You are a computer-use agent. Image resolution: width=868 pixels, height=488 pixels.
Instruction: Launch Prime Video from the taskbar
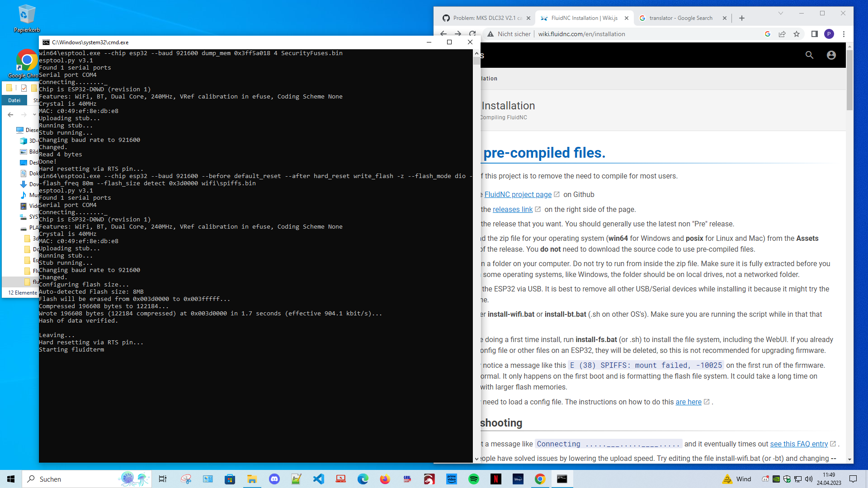pos(452,479)
